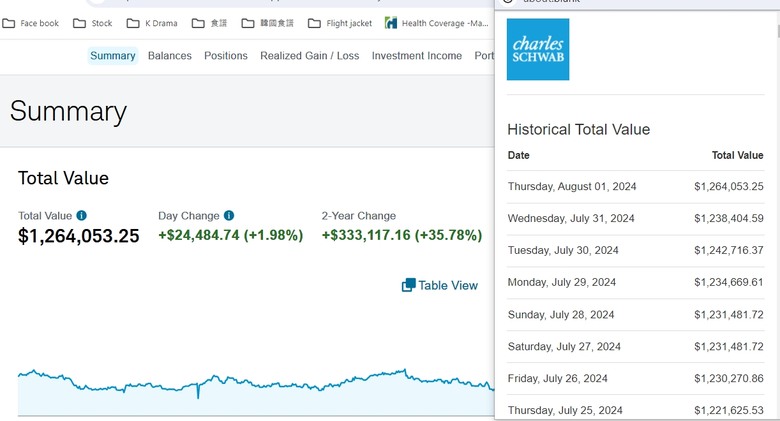This screenshot has width=780, height=421.
Task: Click the Summary page heading
Action: click(x=68, y=111)
